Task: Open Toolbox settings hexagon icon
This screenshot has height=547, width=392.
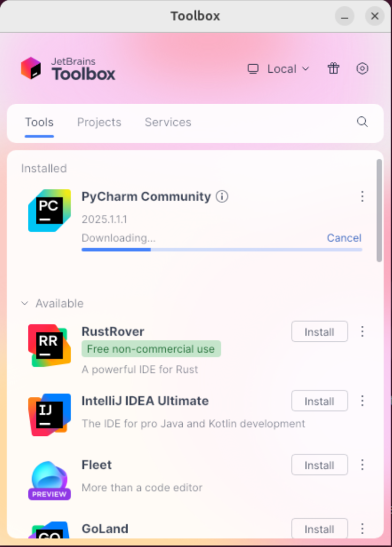Action: (362, 68)
